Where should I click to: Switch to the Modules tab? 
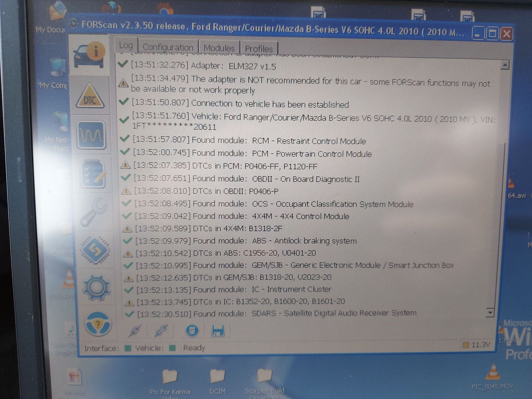point(219,48)
